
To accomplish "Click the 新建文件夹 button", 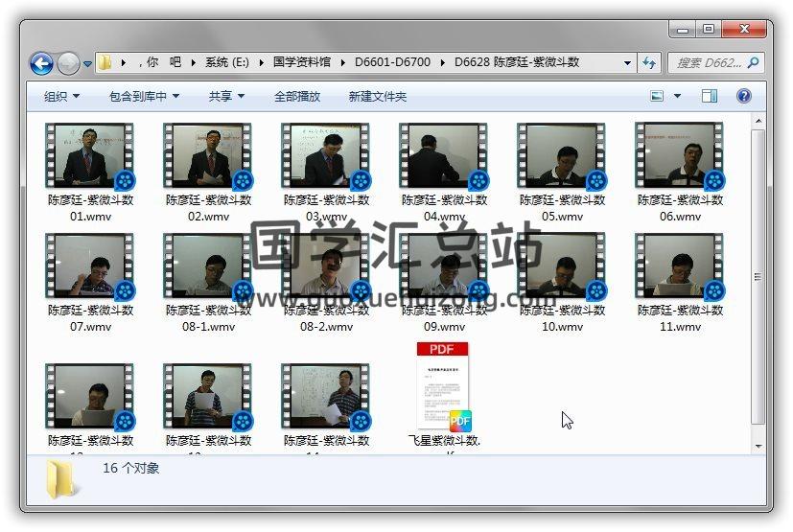I will point(377,96).
